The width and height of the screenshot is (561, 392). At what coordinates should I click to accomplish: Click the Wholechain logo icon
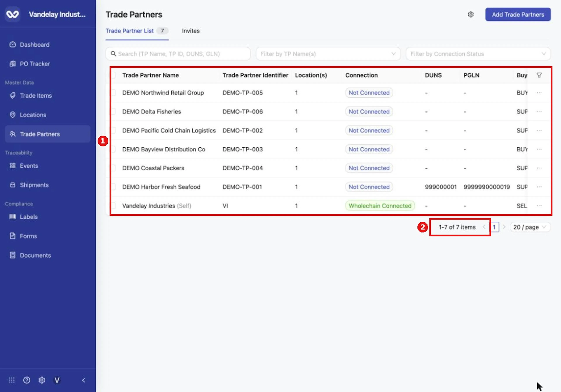[x=12, y=14]
